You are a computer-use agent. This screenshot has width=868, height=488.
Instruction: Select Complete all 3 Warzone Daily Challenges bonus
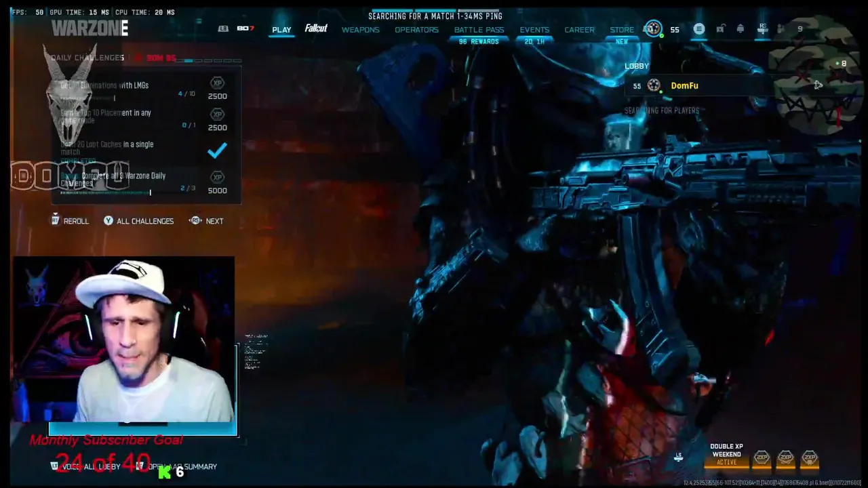pyautogui.click(x=146, y=183)
